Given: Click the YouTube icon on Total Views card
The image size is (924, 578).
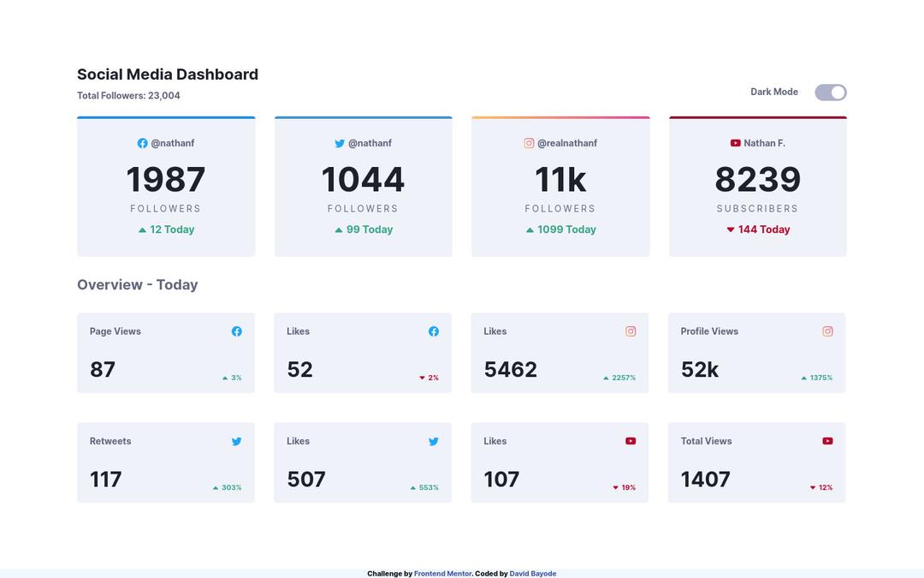Looking at the screenshot, I should (827, 441).
